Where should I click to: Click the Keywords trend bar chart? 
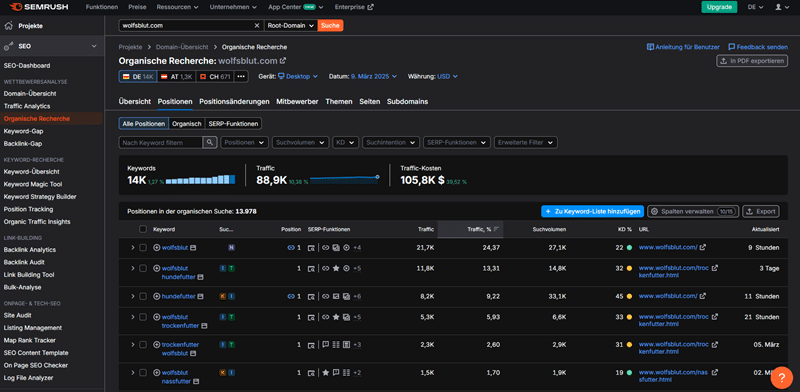pyautogui.click(x=201, y=180)
